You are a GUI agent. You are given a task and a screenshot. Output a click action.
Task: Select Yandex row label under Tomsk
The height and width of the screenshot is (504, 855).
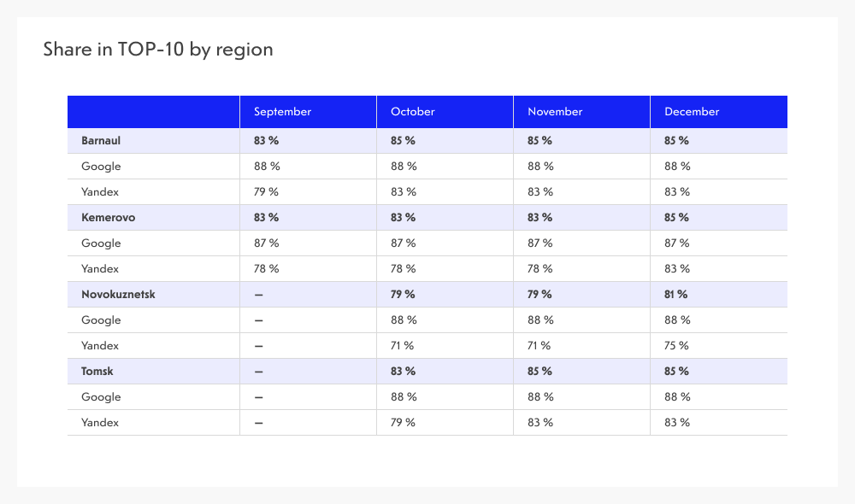coord(100,423)
